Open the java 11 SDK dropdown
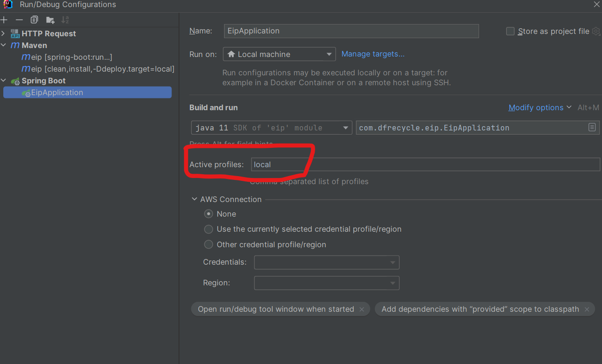 pyautogui.click(x=271, y=128)
